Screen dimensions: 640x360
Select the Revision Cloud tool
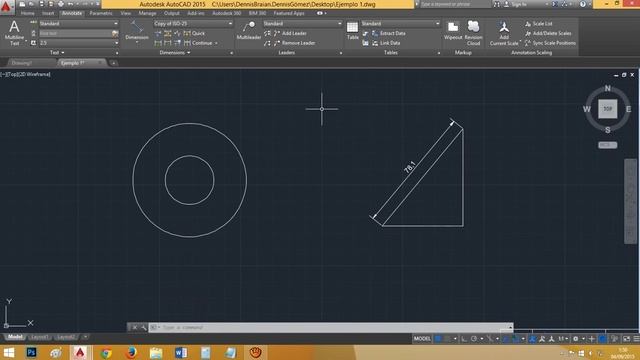tap(473, 33)
